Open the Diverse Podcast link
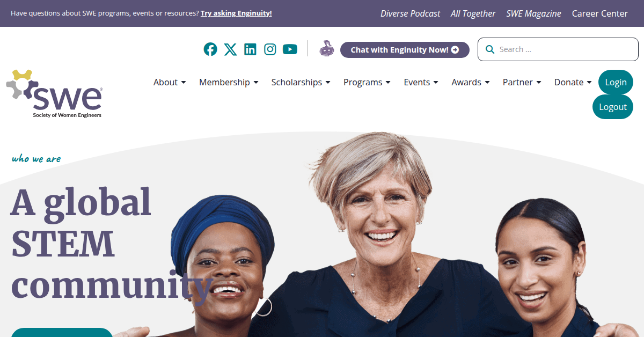 click(x=411, y=13)
